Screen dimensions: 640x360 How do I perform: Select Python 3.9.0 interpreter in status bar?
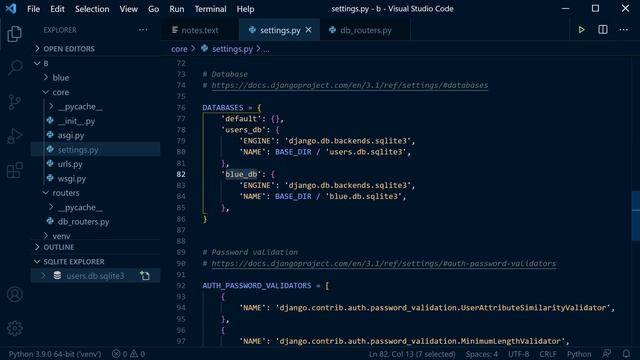point(55,354)
